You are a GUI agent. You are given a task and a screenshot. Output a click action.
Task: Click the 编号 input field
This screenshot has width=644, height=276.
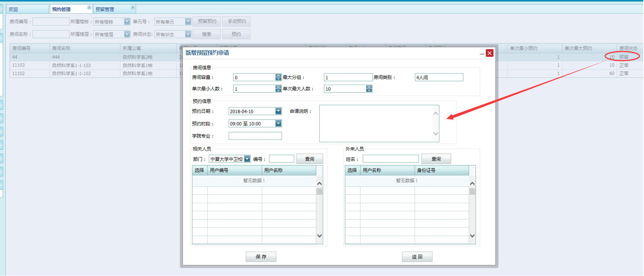click(282, 159)
